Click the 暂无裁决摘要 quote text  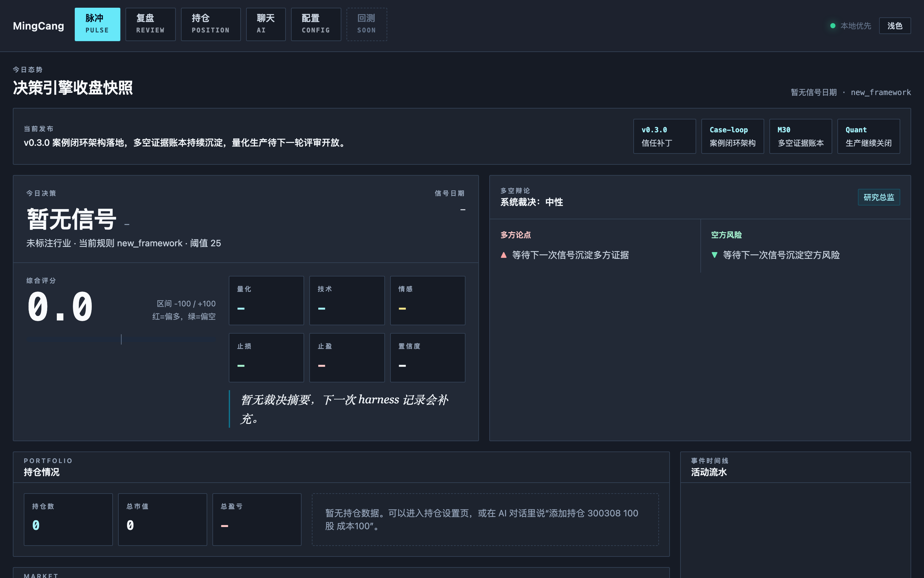point(344,409)
